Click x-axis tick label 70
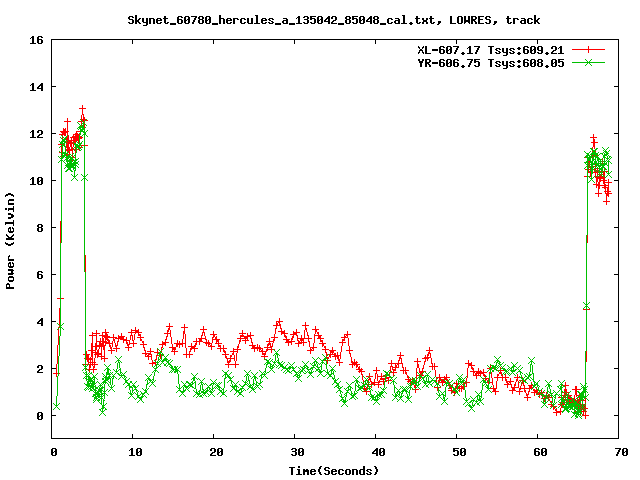The height and width of the screenshot is (480, 640). tap(621, 452)
